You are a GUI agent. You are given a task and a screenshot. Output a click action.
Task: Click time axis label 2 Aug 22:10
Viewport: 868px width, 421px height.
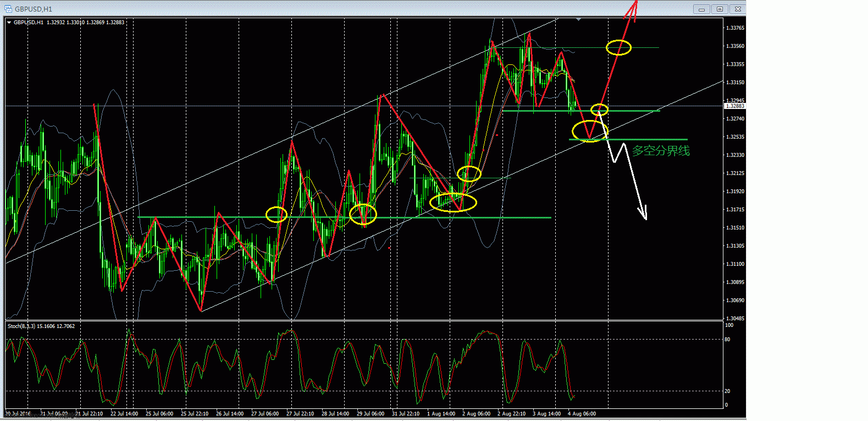[511, 413]
